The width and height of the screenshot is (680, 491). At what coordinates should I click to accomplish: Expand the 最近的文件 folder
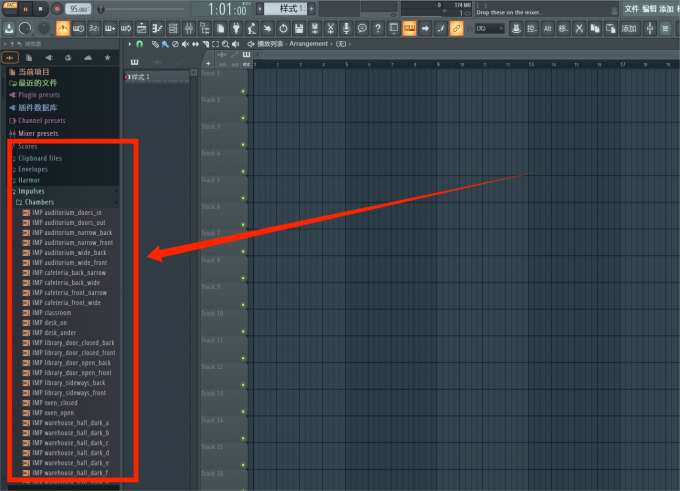click(33, 83)
